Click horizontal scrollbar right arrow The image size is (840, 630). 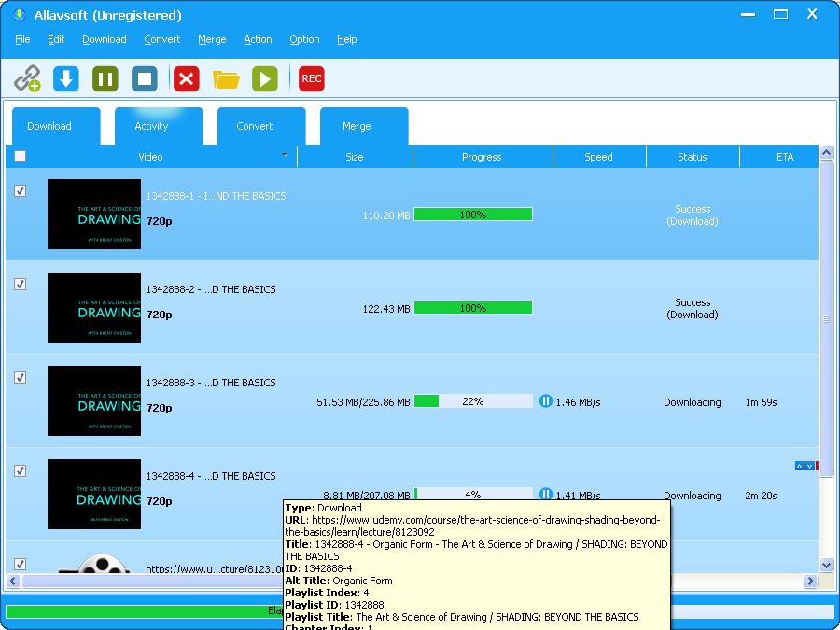pyautogui.click(x=810, y=581)
